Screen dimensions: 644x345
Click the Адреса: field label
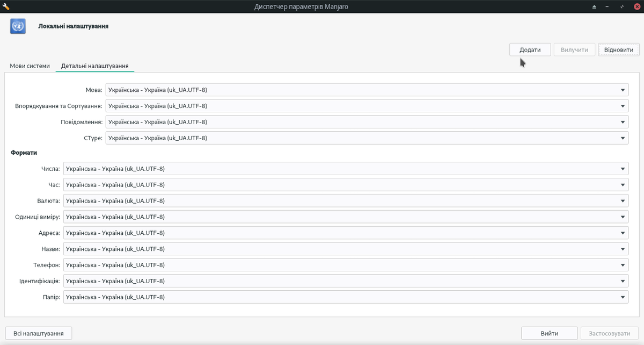49,233
